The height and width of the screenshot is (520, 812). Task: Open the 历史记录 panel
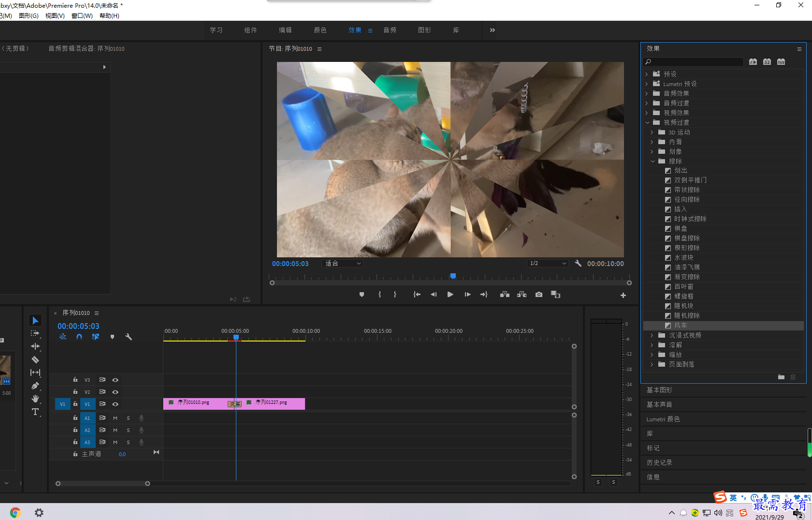659,462
